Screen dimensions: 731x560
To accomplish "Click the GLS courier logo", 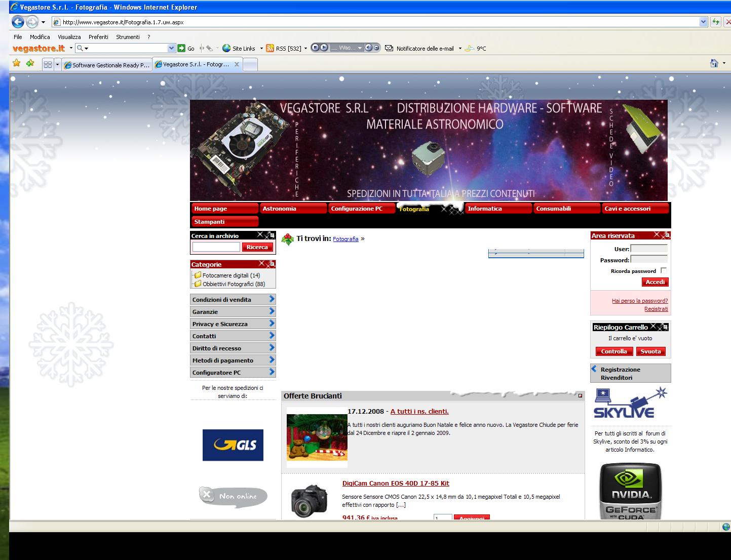I will 233,445.
